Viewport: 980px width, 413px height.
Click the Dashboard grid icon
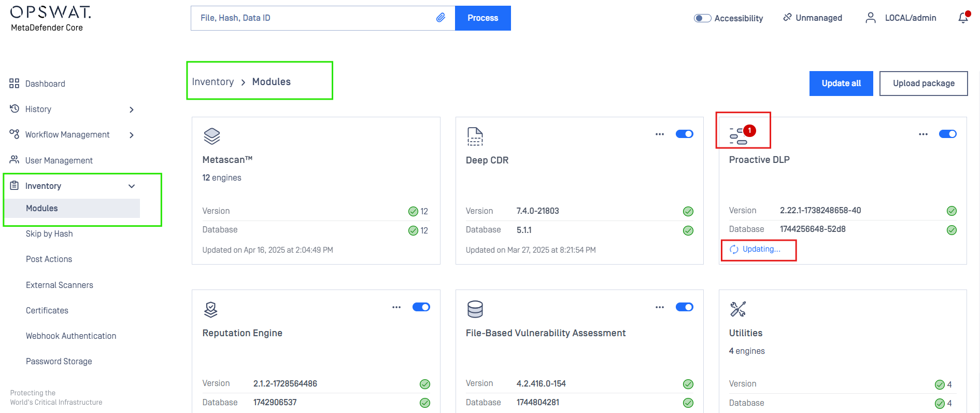14,84
